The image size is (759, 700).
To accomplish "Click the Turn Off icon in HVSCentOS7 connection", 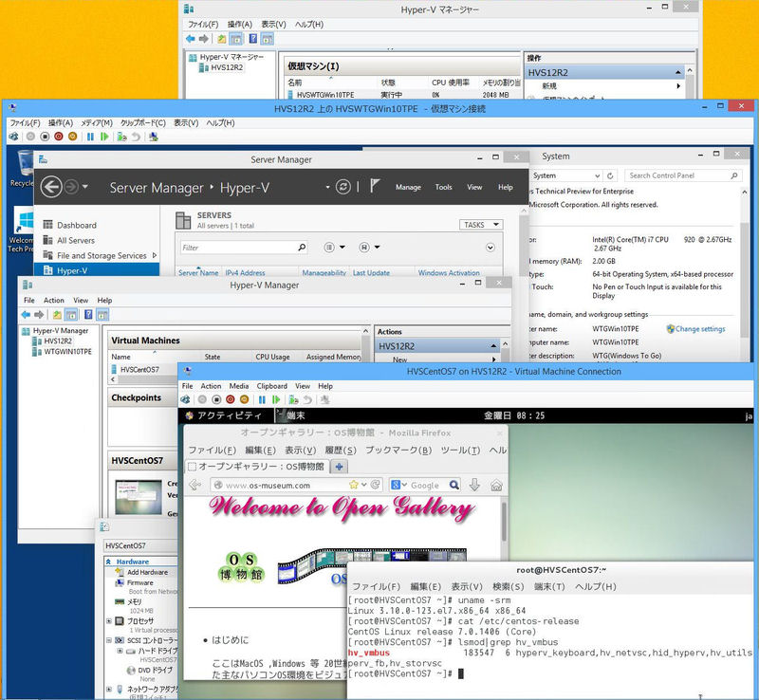I will 216,399.
